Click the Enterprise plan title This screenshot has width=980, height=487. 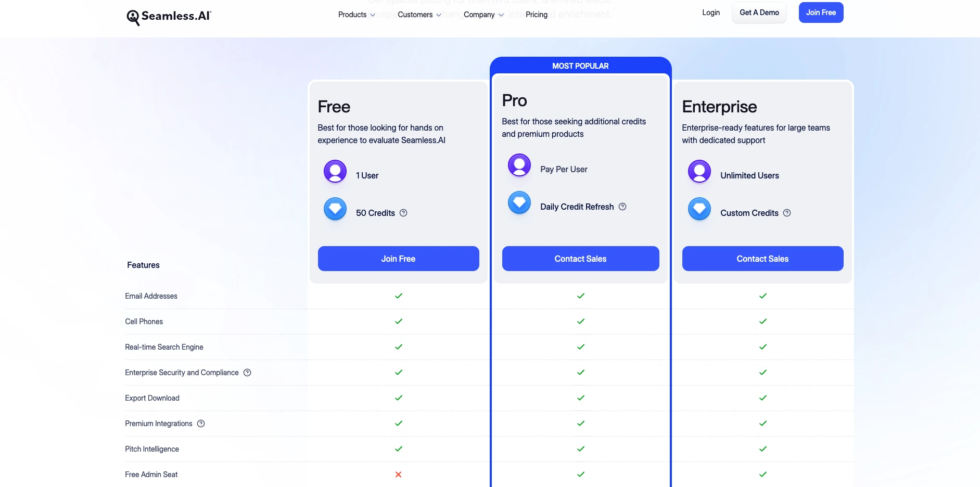coord(720,107)
